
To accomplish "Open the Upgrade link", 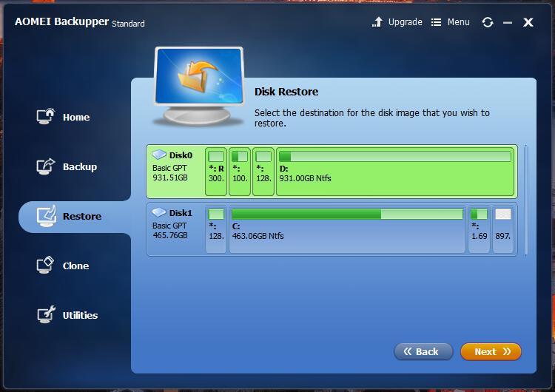I will [x=406, y=22].
